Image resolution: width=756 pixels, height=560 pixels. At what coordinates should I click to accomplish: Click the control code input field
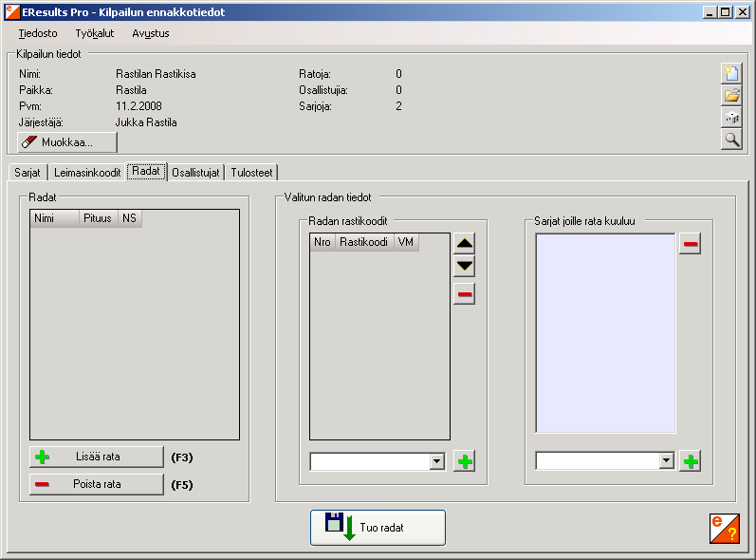(x=370, y=461)
